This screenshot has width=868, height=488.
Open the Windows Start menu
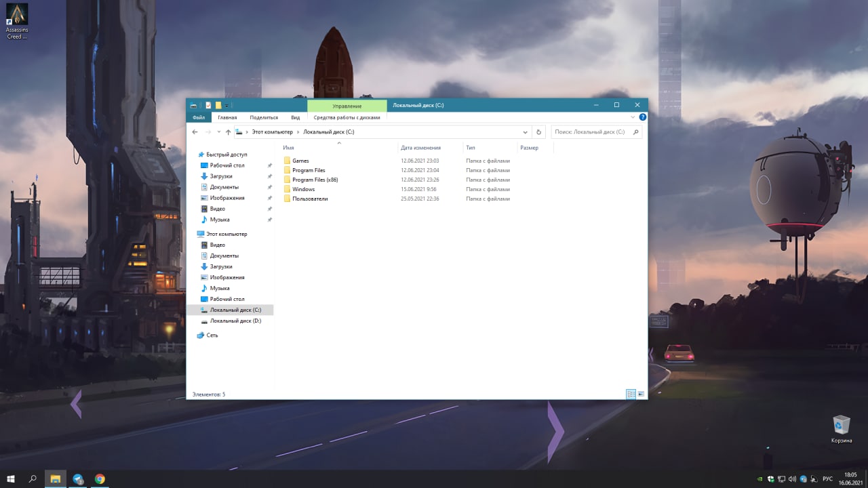pyautogui.click(x=11, y=479)
